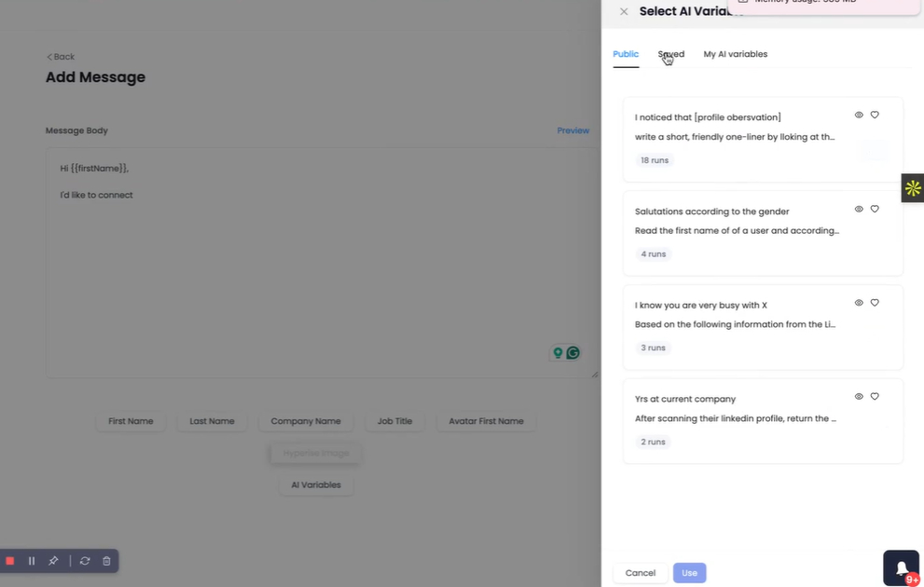Open the message Preview link
Image resolution: width=924 pixels, height=587 pixels.
tap(572, 130)
